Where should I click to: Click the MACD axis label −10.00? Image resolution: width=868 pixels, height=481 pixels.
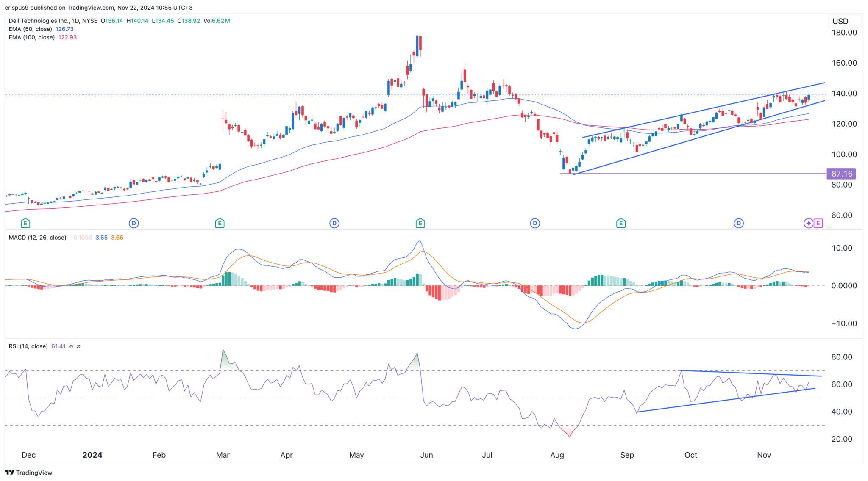pyautogui.click(x=844, y=323)
